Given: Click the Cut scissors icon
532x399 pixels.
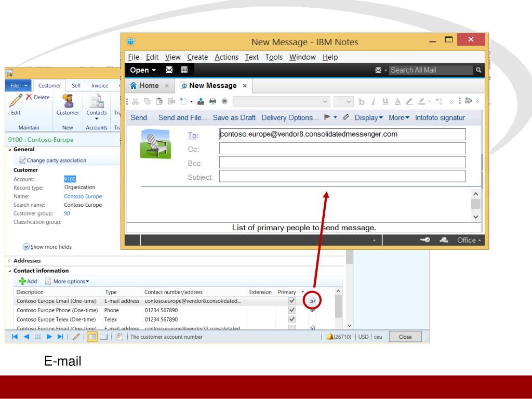Looking at the screenshot, I should tap(136, 101).
